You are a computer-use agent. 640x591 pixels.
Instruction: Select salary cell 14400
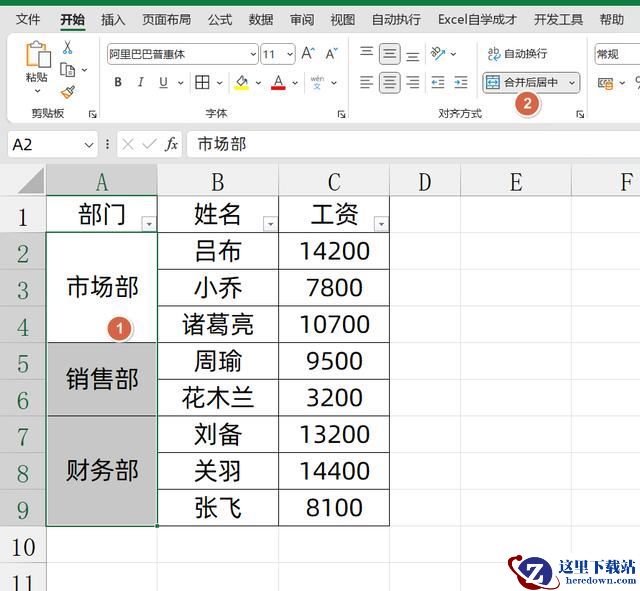[334, 471]
